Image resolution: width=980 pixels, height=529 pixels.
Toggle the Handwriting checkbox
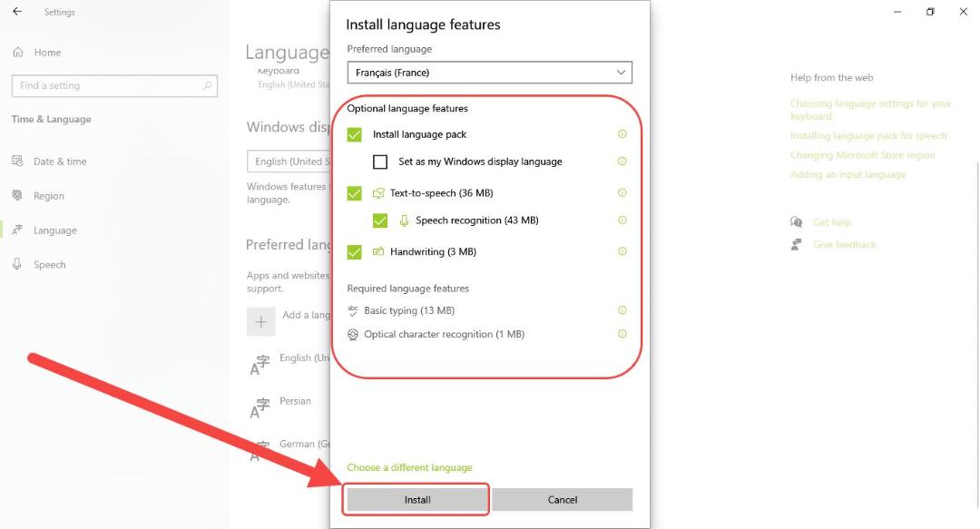tap(355, 252)
